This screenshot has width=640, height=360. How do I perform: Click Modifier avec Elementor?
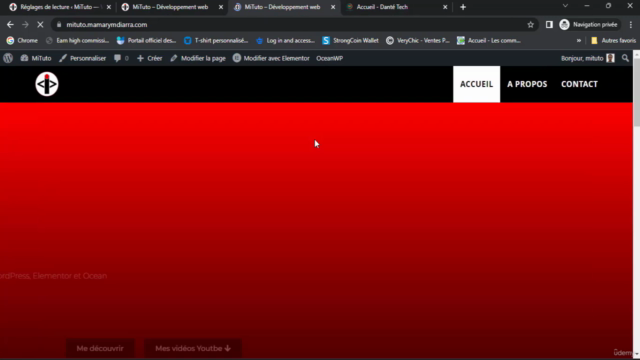pyautogui.click(x=271, y=58)
